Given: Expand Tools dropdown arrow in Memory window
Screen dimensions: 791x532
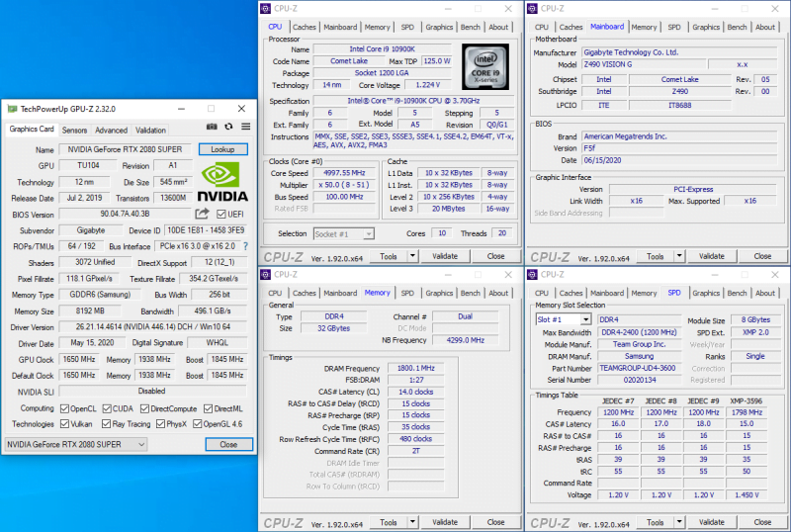Looking at the screenshot, I should (x=412, y=522).
